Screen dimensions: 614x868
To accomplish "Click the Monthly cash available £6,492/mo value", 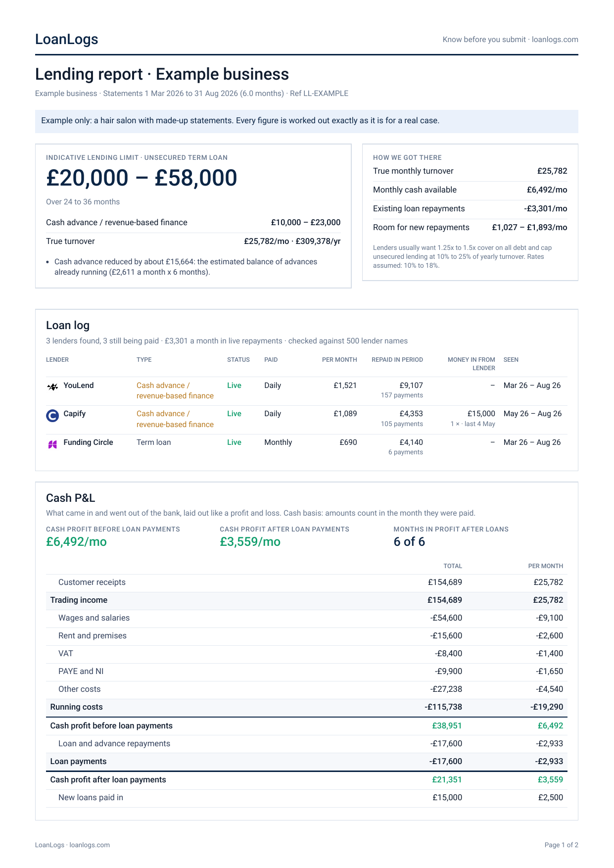I will pos(547,190).
